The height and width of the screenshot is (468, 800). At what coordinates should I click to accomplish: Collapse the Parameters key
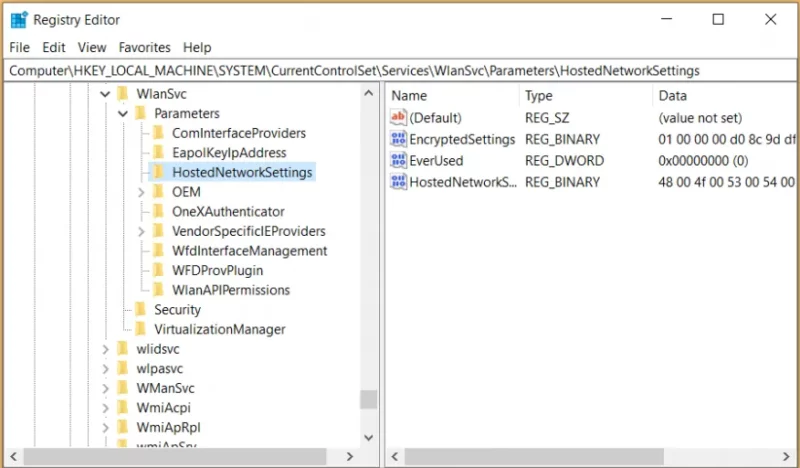[x=123, y=113]
